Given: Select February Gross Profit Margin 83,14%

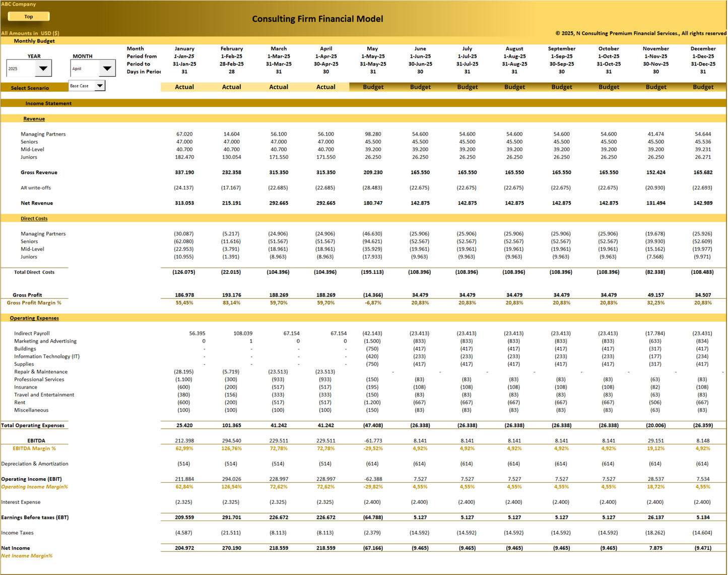Looking at the screenshot, I should [x=232, y=303].
